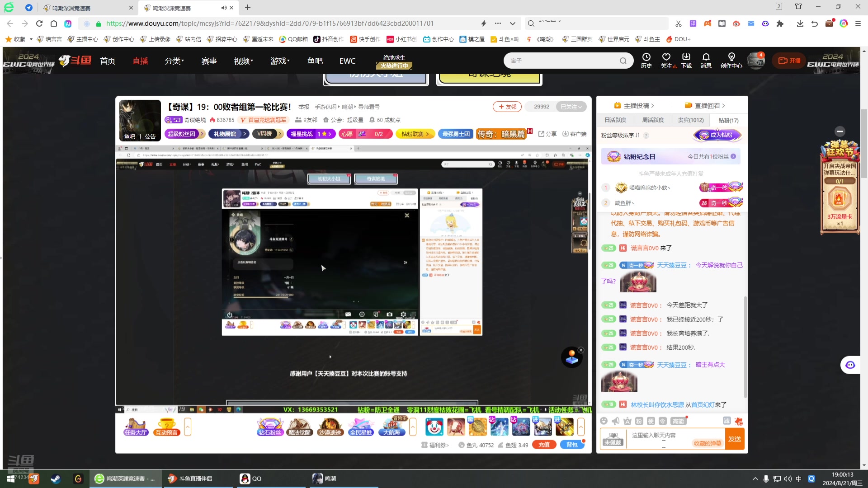Send the clown face gift

pos(434,427)
